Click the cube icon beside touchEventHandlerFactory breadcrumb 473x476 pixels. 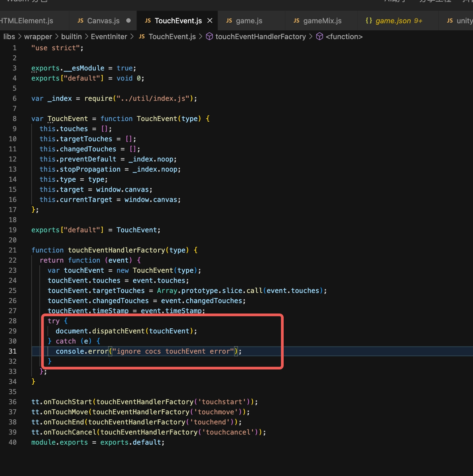click(x=209, y=36)
